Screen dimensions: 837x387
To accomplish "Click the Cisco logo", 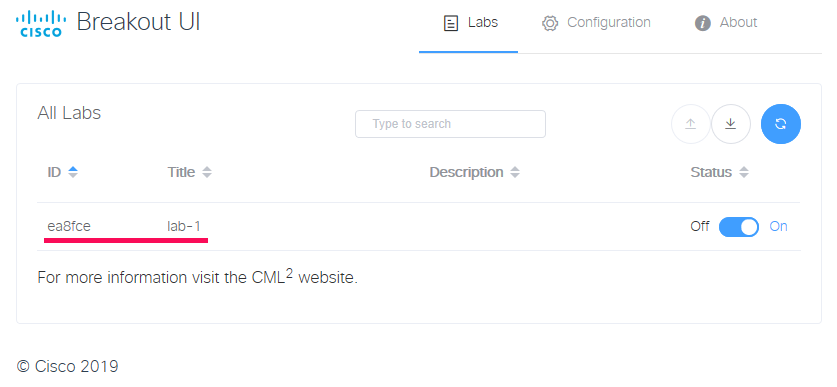I will click(41, 25).
